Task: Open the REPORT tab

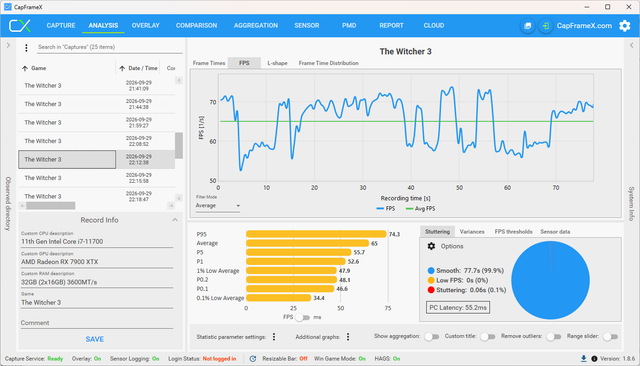Action: pos(391,26)
